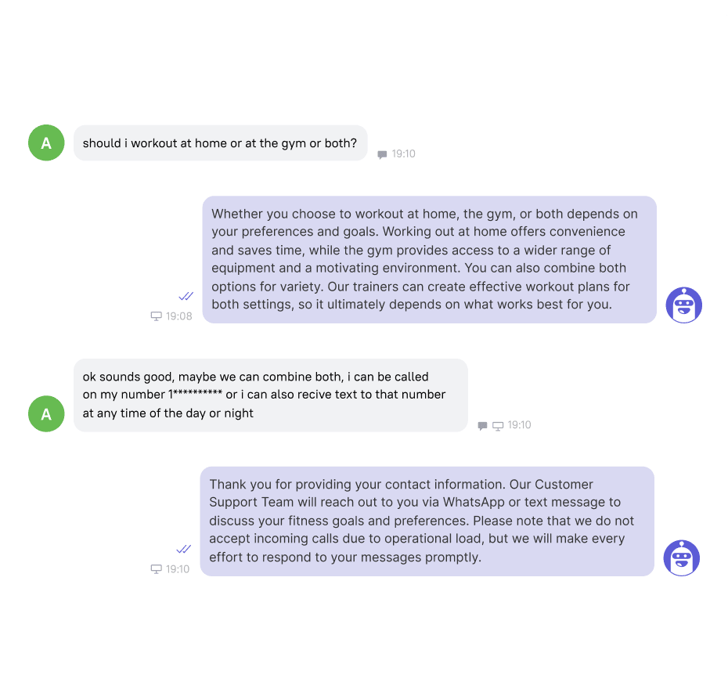This screenshot has width=728, height=700.
Task: Click the green A avatar beside phone number message
Action: [x=46, y=414]
